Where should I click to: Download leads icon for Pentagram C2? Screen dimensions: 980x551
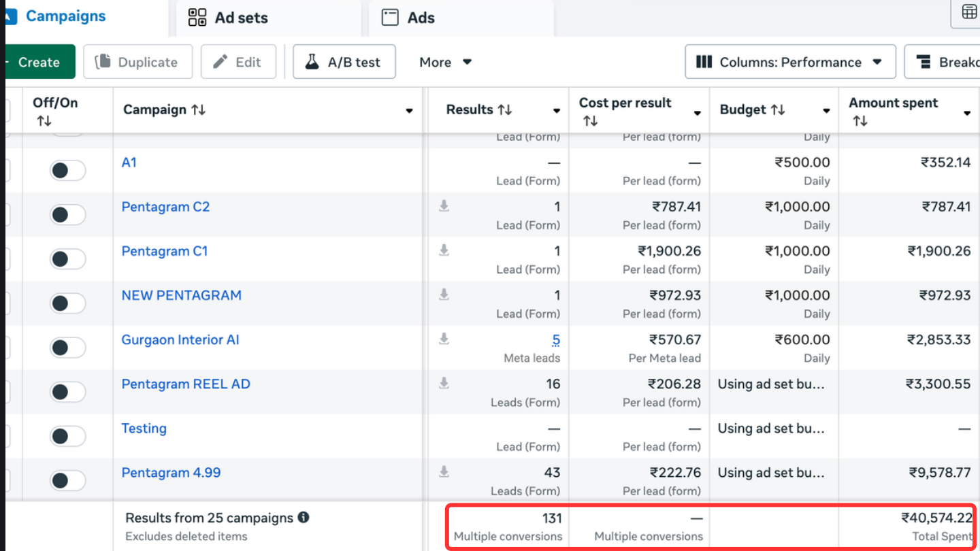pyautogui.click(x=444, y=205)
